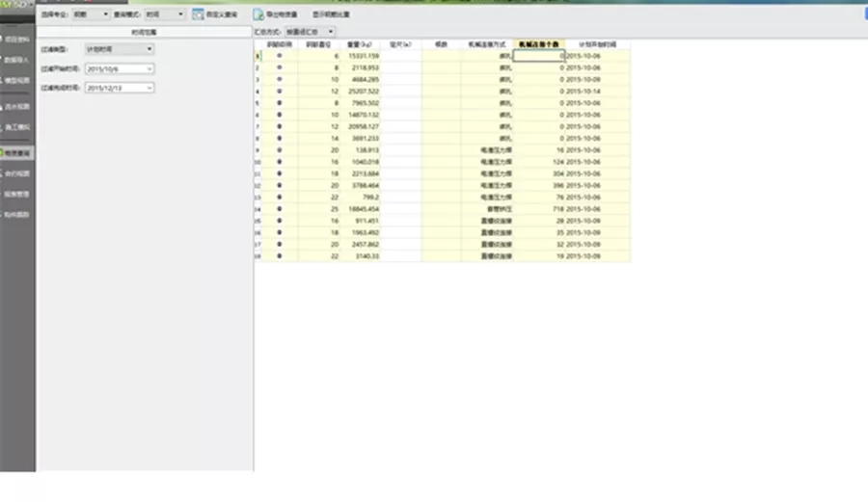
Task: Select the selected count cell in row 1
Action: [538, 56]
